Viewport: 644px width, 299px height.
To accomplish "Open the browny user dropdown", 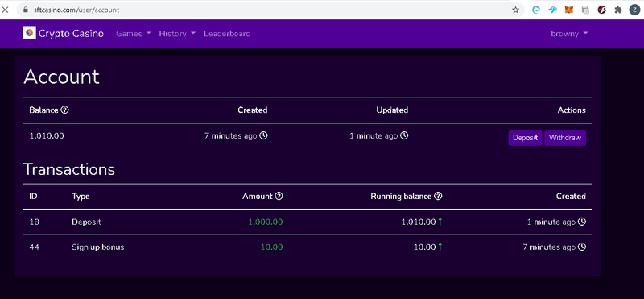I will [569, 34].
